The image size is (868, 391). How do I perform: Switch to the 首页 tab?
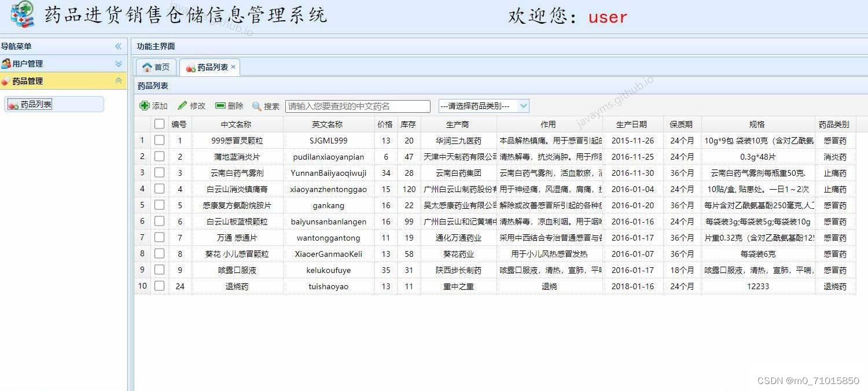(x=156, y=67)
